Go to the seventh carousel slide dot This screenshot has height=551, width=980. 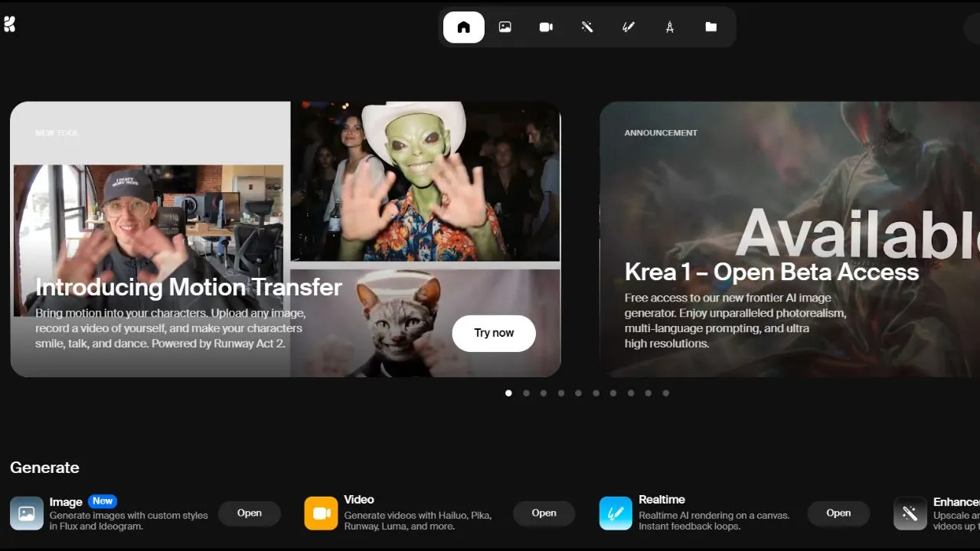[x=613, y=393]
